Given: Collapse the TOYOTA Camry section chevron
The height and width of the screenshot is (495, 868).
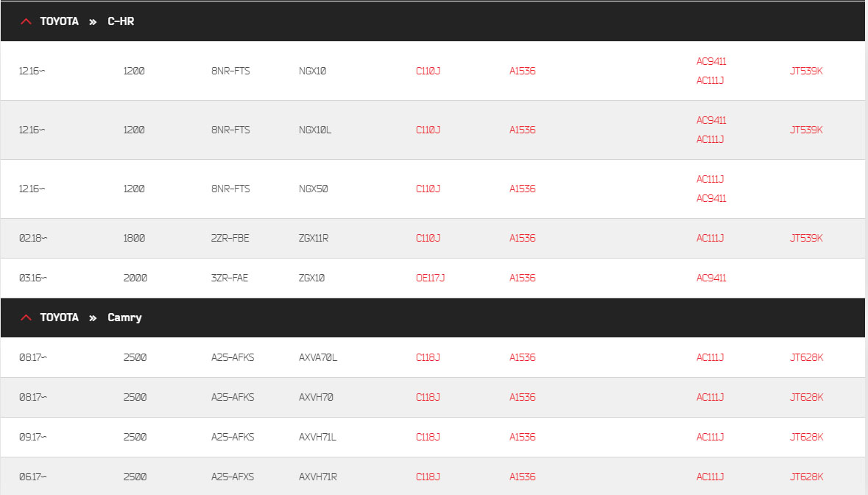Looking at the screenshot, I should pyautogui.click(x=26, y=317).
